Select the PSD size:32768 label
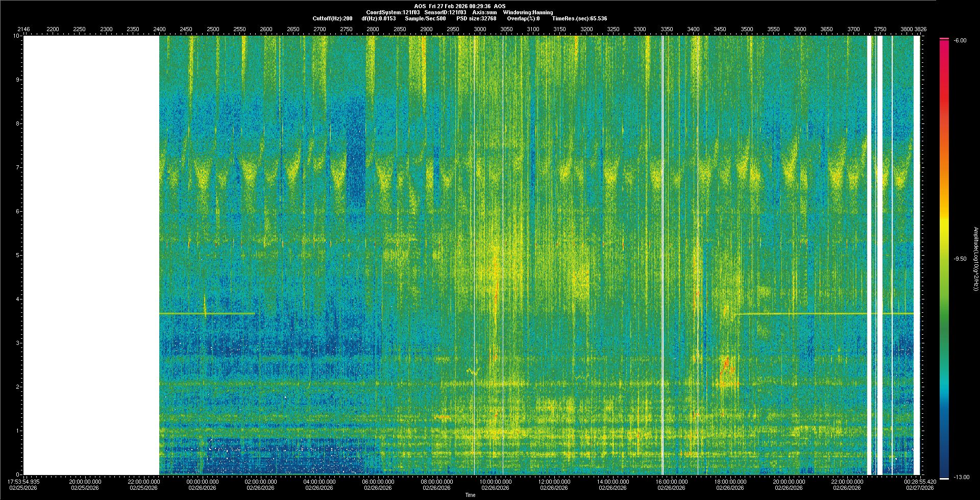The width and height of the screenshot is (980, 500). click(x=476, y=18)
